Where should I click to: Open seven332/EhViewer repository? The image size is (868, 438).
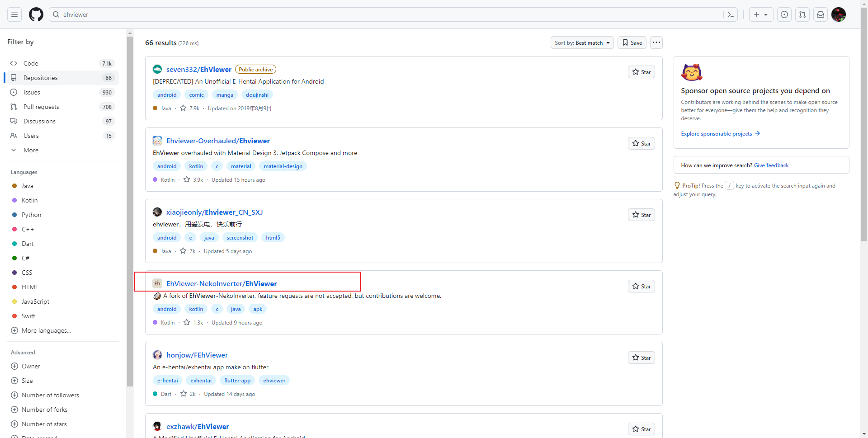click(x=199, y=69)
